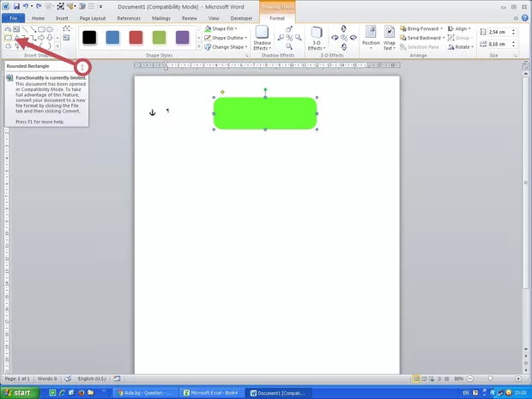Tilt the 3-D shape left
This screenshot has width=532, height=399.
pyautogui.click(x=335, y=38)
